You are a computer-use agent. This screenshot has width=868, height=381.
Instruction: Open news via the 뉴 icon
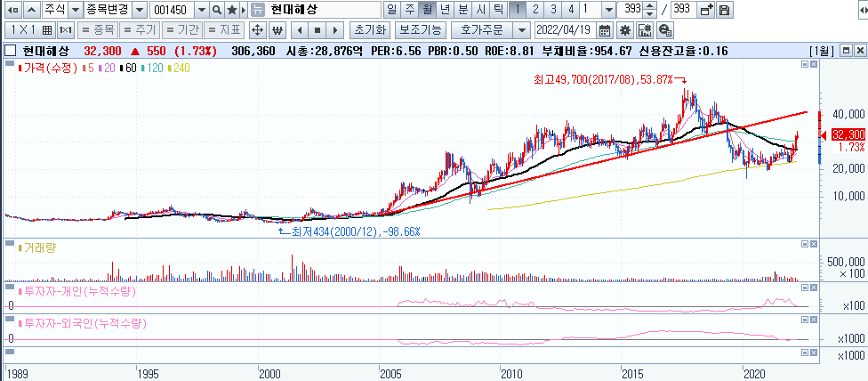click(x=257, y=10)
